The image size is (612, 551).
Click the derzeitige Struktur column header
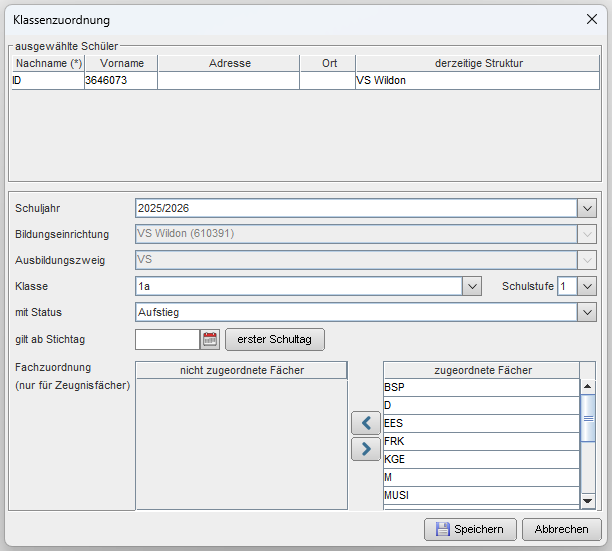tap(478, 63)
